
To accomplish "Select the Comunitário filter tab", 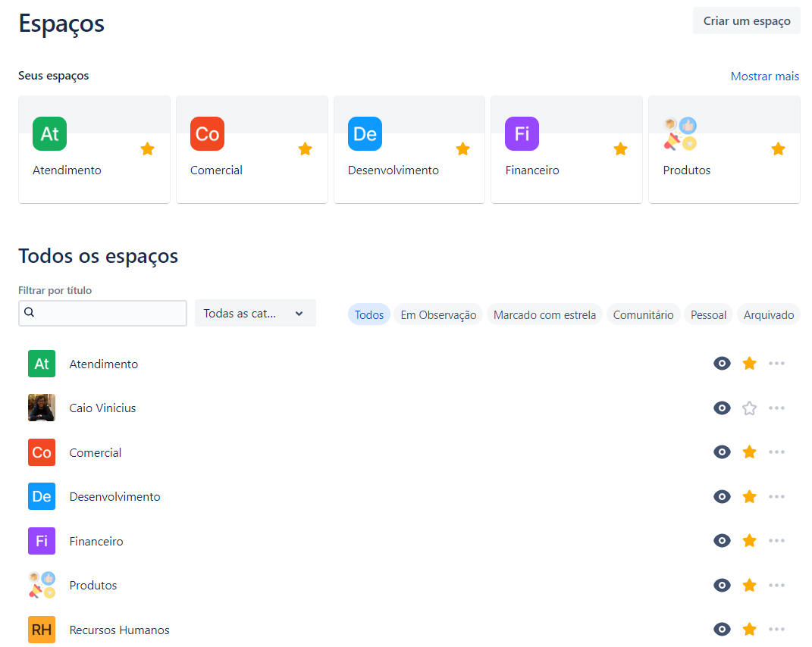I will point(643,314).
